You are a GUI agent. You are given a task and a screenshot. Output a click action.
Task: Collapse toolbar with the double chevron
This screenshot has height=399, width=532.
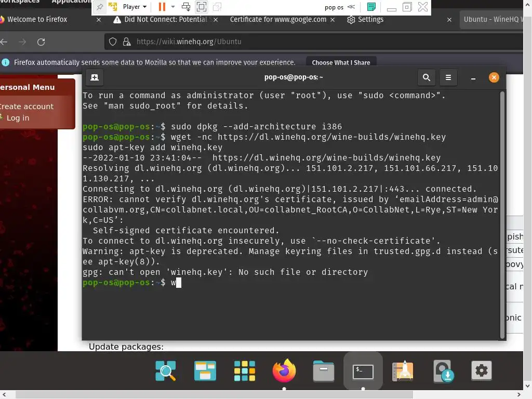pyautogui.click(x=352, y=7)
